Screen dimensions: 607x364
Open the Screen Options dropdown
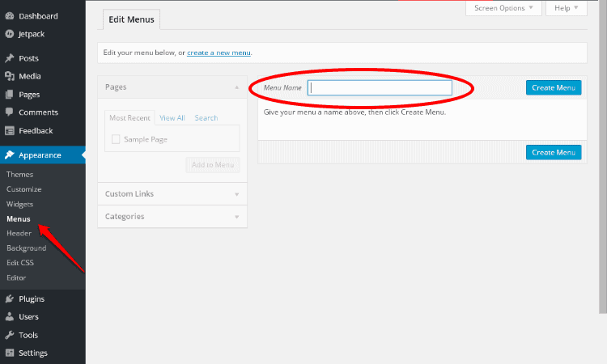tap(503, 8)
